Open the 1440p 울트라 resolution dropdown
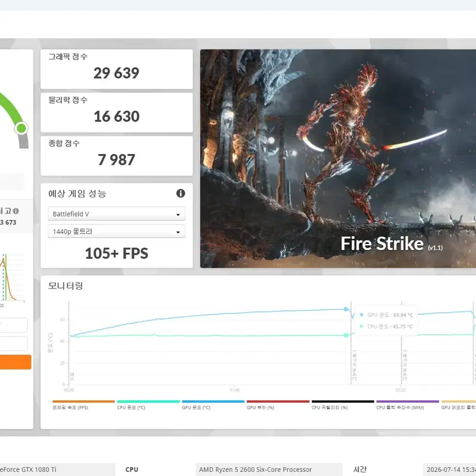The height and width of the screenshot is (476, 476). tap(117, 231)
